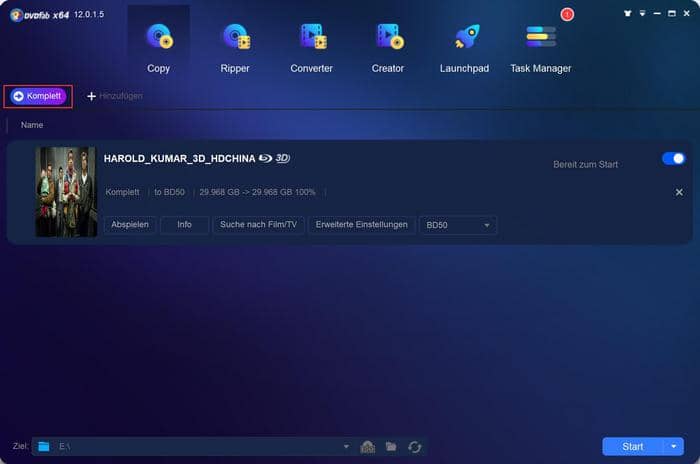The width and height of the screenshot is (700, 464).
Task: Expand the Start button dropdown arrow
Action: (674, 447)
